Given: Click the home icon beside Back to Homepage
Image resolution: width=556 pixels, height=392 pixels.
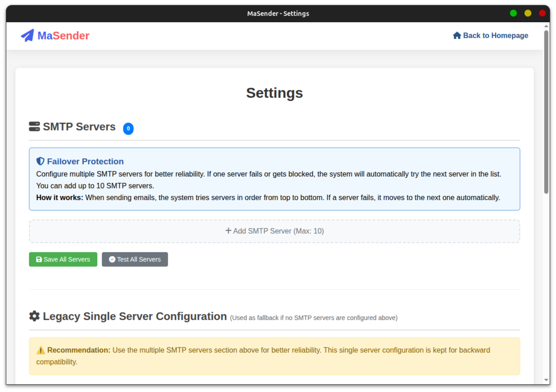Looking at the screenshot, I should click(457, 35).
